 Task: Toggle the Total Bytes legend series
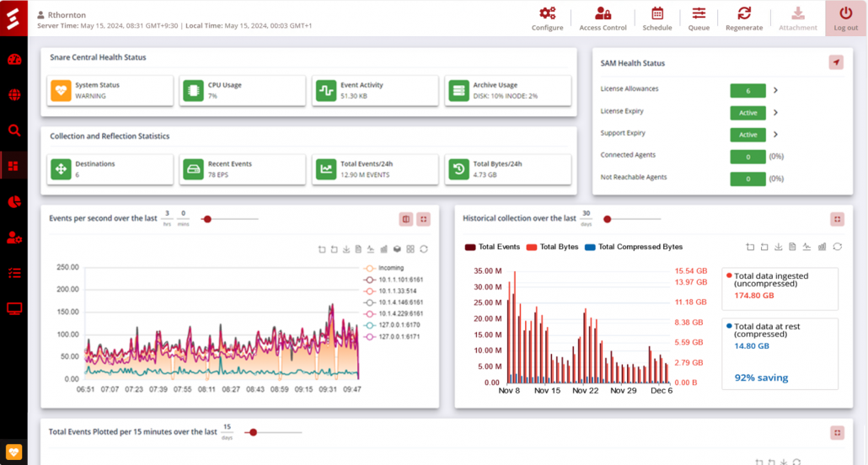click(x=553, y=247)
